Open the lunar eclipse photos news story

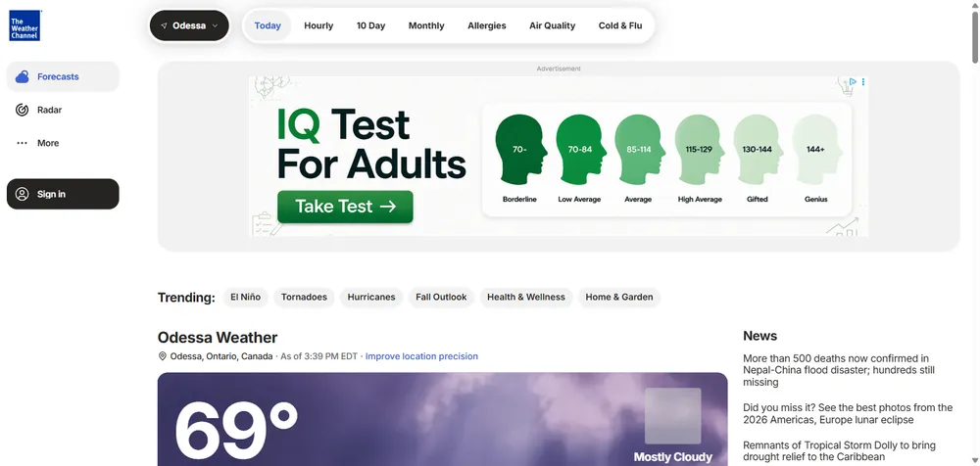tap(848, 414)
